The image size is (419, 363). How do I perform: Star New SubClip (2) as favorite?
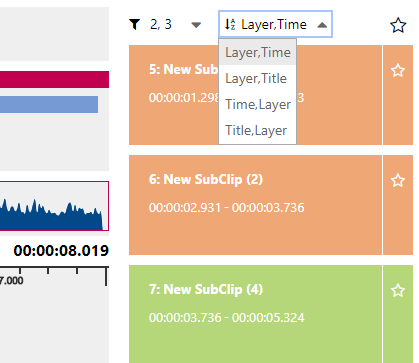click(x=398, y=181)
